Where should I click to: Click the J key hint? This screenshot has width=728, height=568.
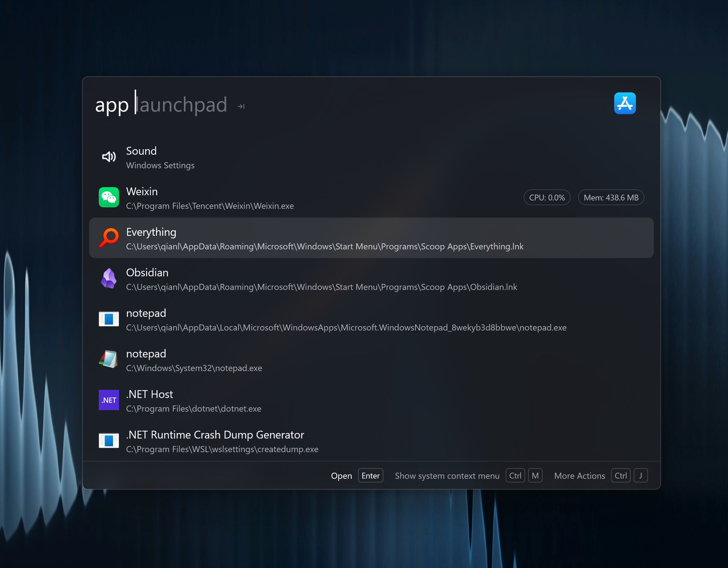(640, 475)
